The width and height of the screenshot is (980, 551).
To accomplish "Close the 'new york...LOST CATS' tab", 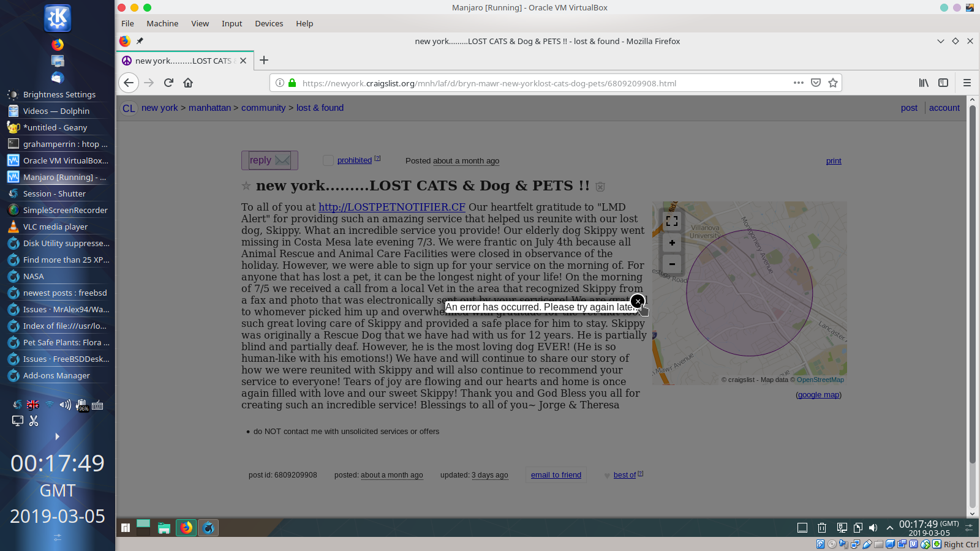I will coord(243,61).
